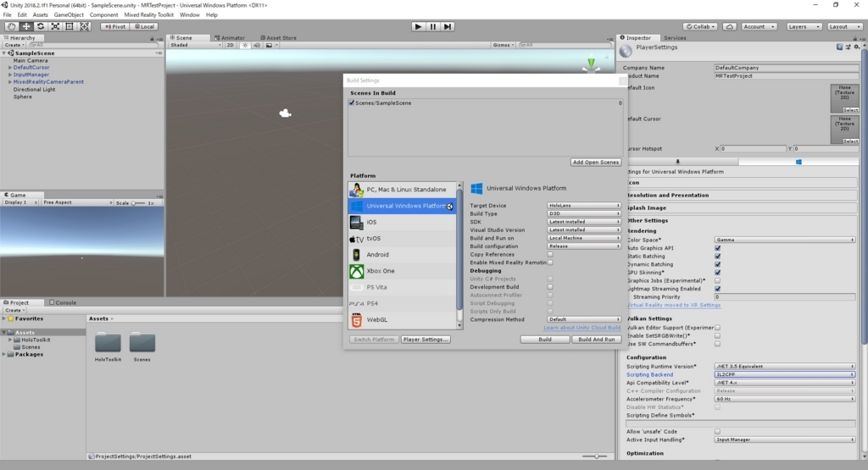
Task: Adjust the Game view Scale slider
Action: 138,203
